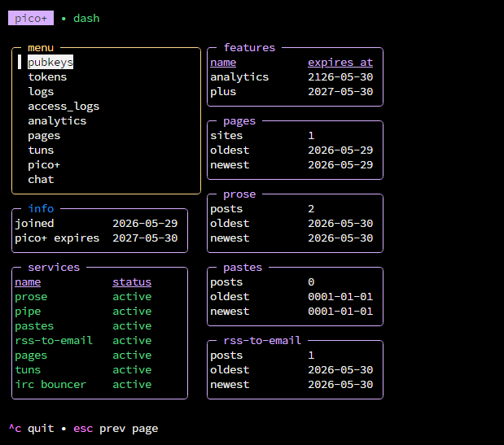Image resolution: width=504 pixels, height=445 pixels.
Task: Click plus expiry date 2027-05-30 in features
Action: (340, 91)
